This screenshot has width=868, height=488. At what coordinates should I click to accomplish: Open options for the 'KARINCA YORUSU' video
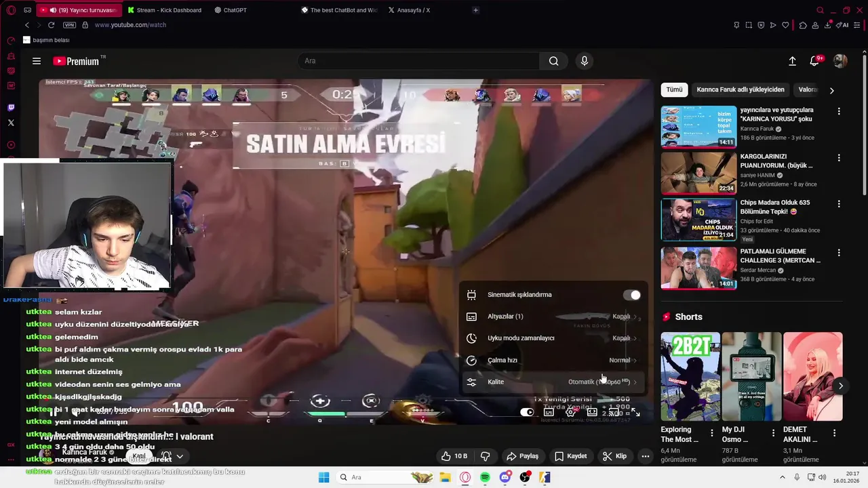click(839, 111)
